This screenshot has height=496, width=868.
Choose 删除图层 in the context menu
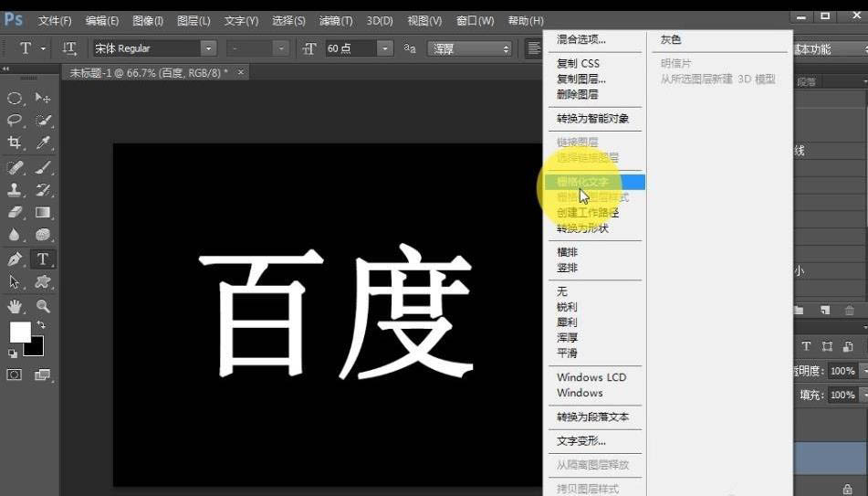click(578, 95)
